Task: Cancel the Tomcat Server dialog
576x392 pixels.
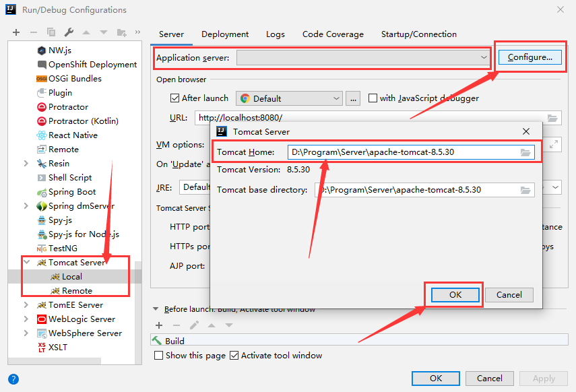Action: [x=509, y=295]
